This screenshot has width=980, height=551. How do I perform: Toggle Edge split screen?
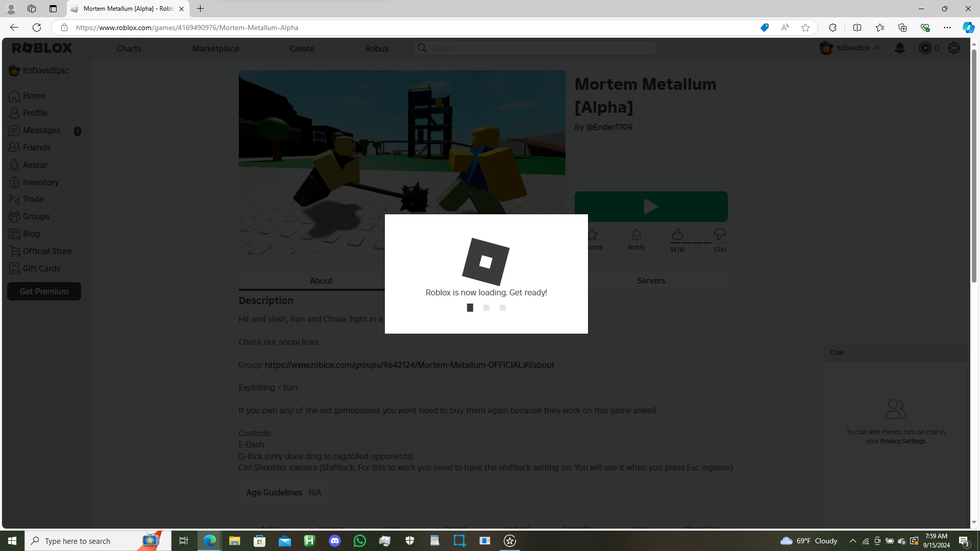point(857,28)
